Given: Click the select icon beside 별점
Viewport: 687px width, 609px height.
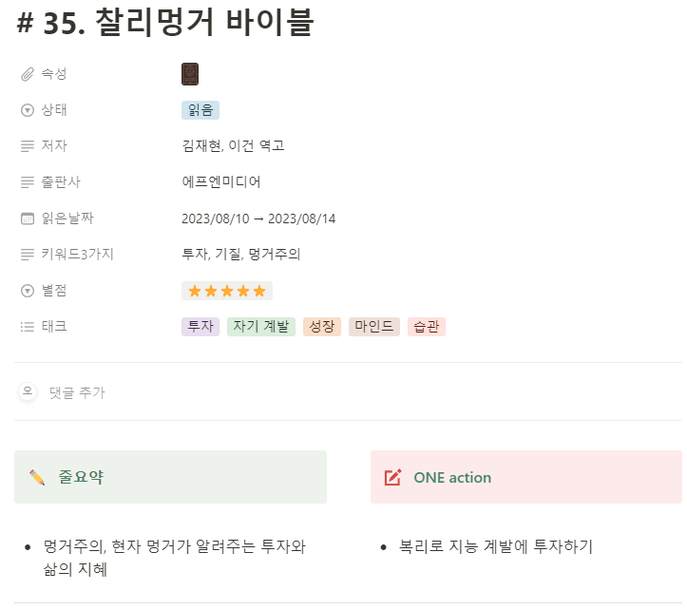Looking at the screenshot, I should (27, 290).
